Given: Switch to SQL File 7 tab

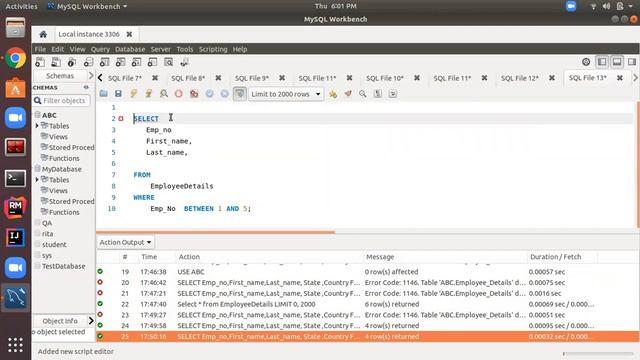Looking at the screenshot, I should 125,78.
